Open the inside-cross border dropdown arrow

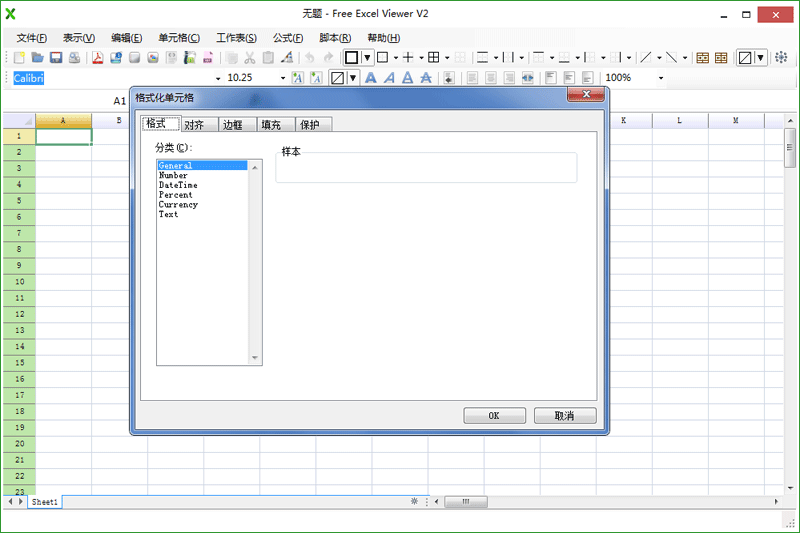coord(421,58)
